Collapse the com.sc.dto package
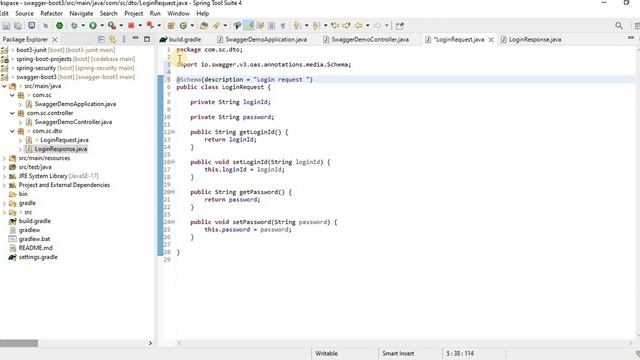The height and width of the screenshot is (360, 640). [12, 131]
